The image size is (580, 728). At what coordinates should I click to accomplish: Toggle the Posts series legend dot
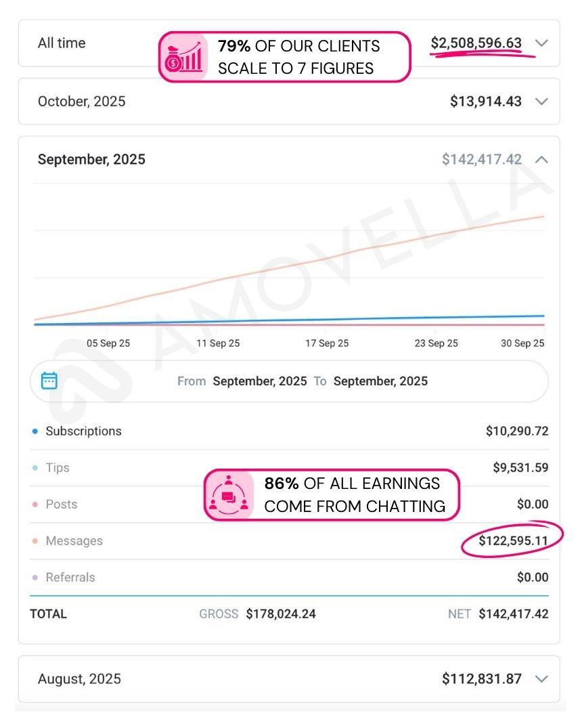click(35, 505)
